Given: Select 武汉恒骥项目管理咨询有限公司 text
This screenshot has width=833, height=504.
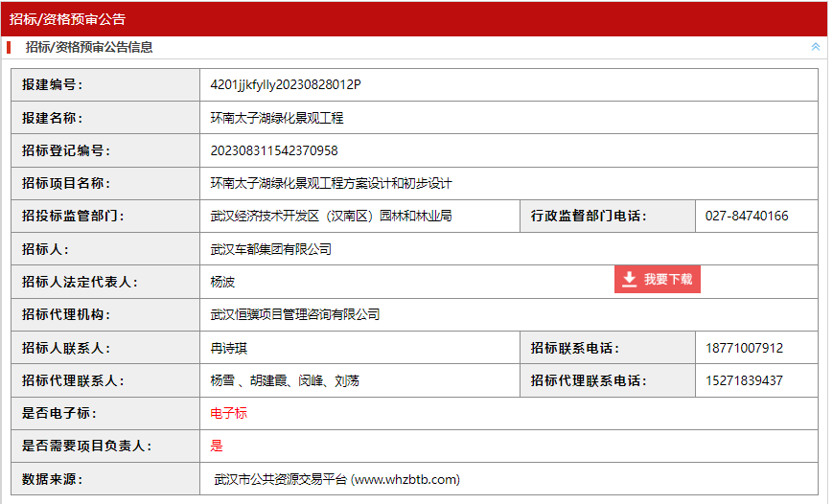Looking at the screenshot, I should (295, 315).
